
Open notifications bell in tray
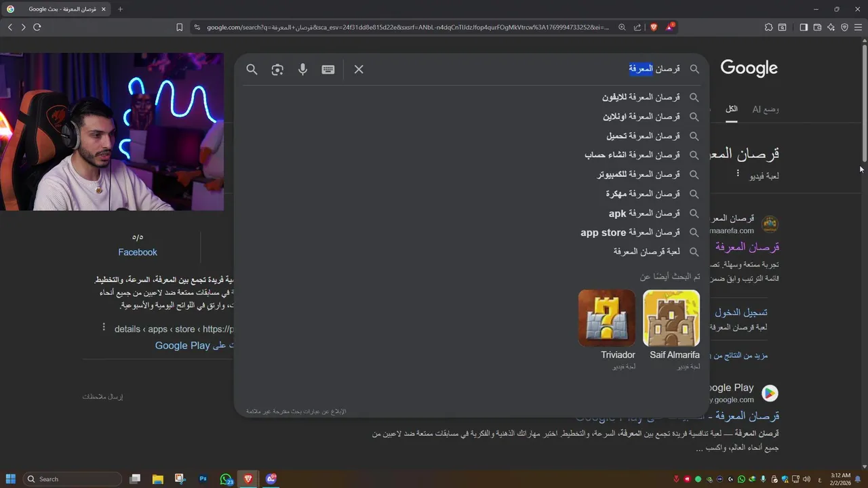point(859,479)
